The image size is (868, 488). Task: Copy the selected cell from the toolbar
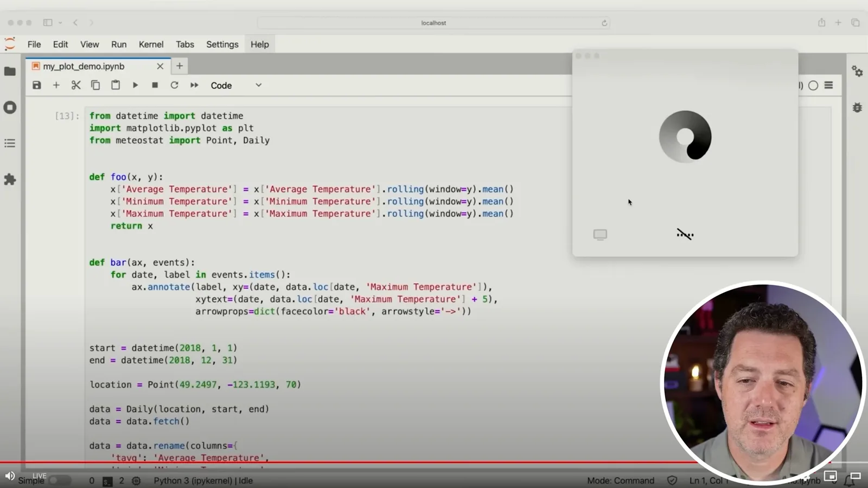(x=95, y=85)
